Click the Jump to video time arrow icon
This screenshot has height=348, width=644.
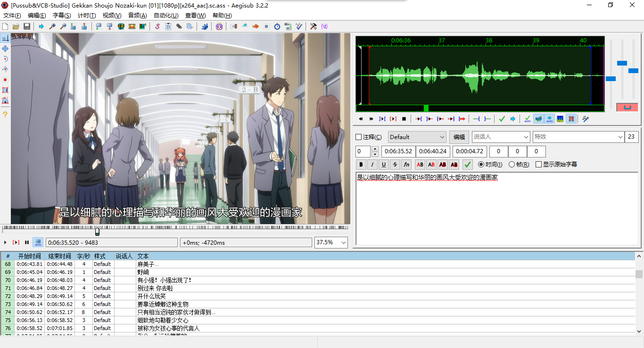click(41, 26)
